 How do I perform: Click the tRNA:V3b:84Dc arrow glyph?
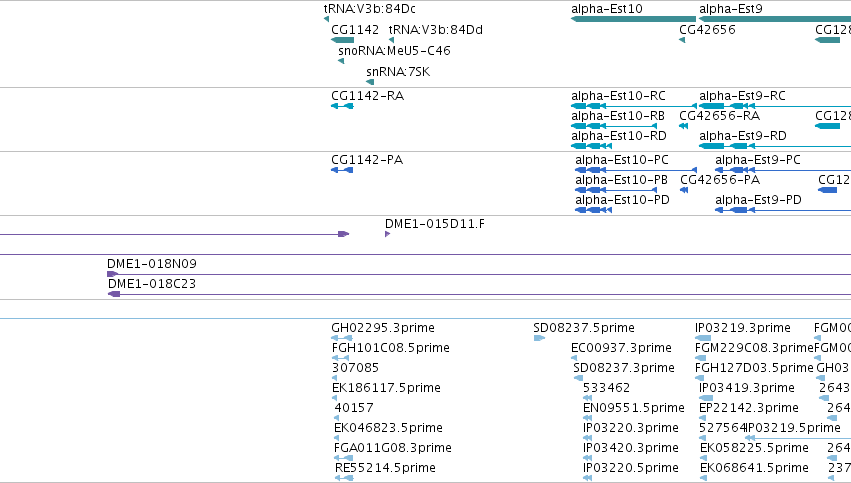(326, 20)
